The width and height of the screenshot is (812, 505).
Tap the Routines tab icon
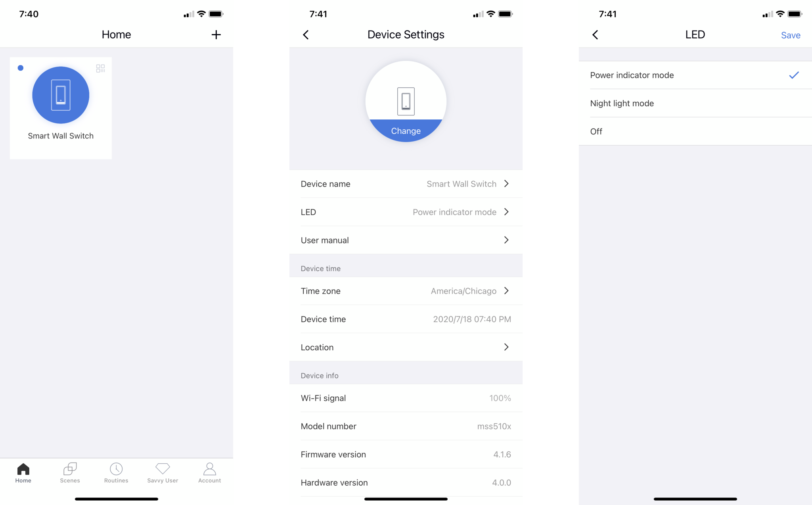pos(116,474)
